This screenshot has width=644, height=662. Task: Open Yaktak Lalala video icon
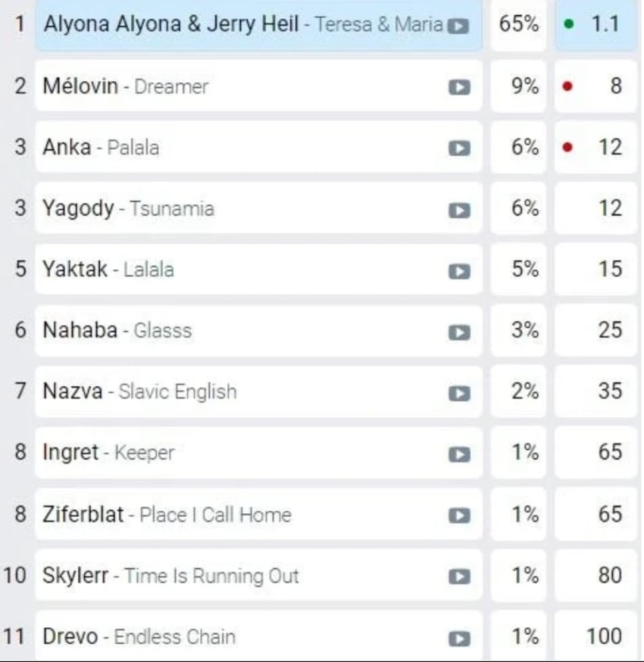coord(459,271)
